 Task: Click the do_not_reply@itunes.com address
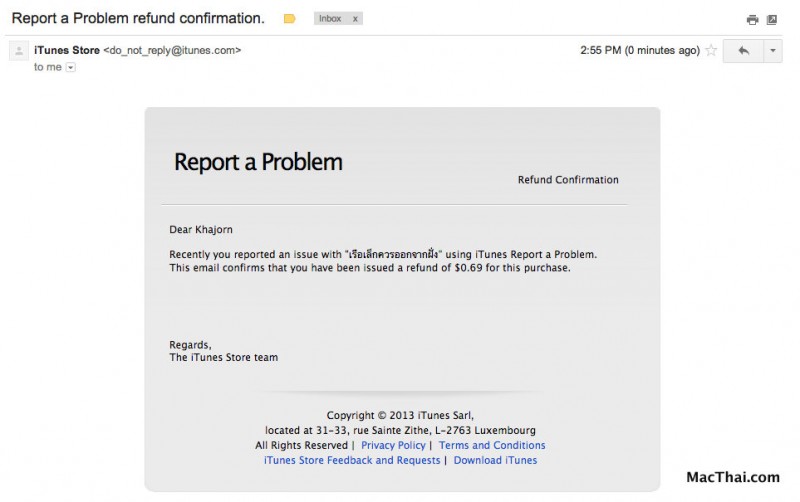tap(172, 50)
